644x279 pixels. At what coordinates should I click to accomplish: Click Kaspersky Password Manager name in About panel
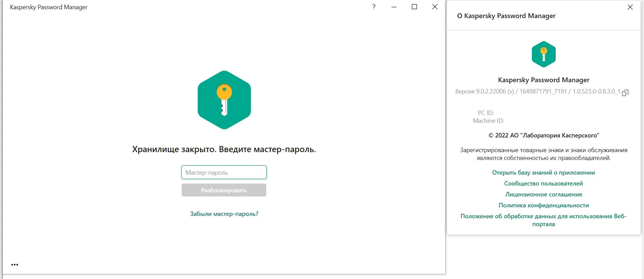click(x=544, y=80)
